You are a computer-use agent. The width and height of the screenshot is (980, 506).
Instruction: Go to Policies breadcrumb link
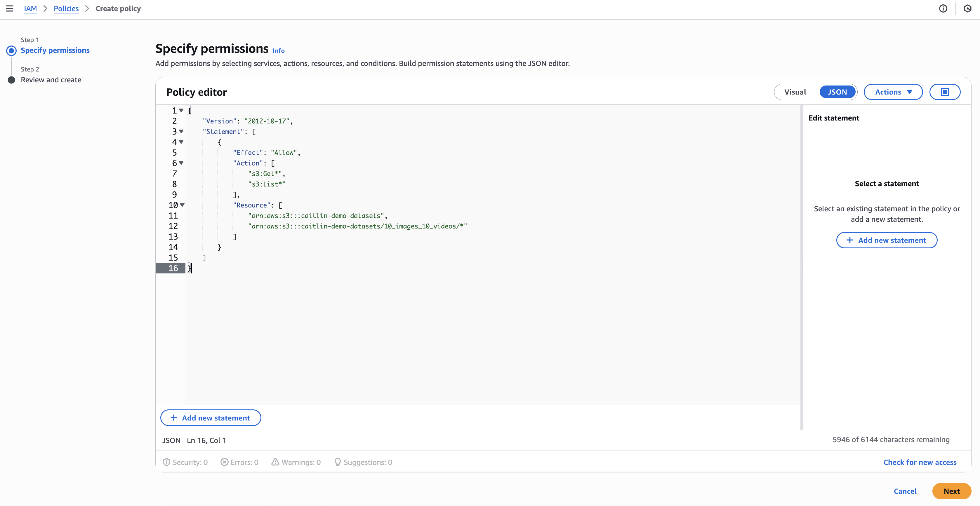coord(66,8)
